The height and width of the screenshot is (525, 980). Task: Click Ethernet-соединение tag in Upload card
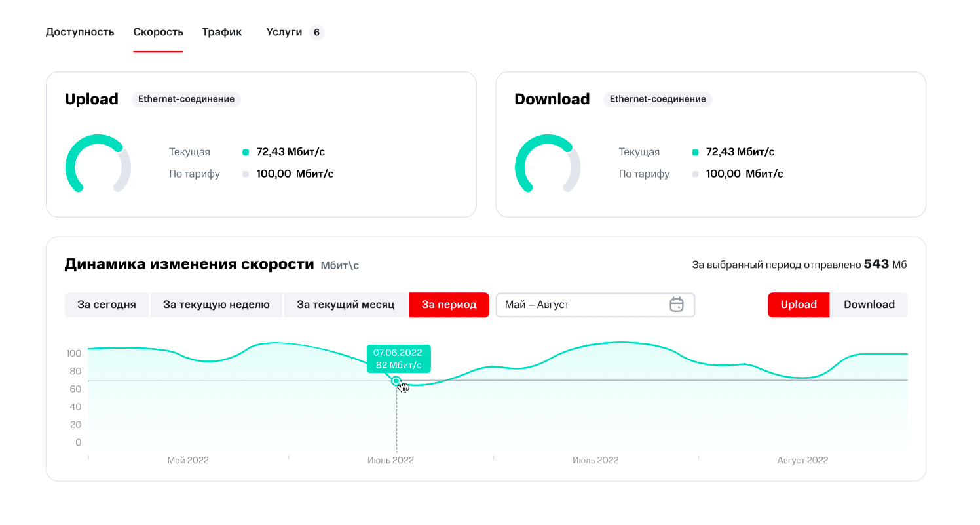point(187,99)
